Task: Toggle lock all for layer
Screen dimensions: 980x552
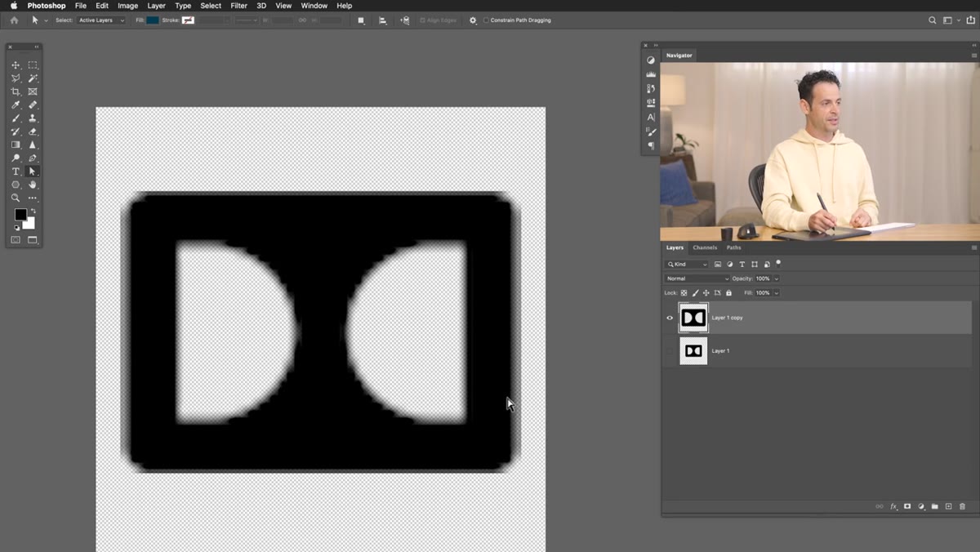Action: coord(728,292)
